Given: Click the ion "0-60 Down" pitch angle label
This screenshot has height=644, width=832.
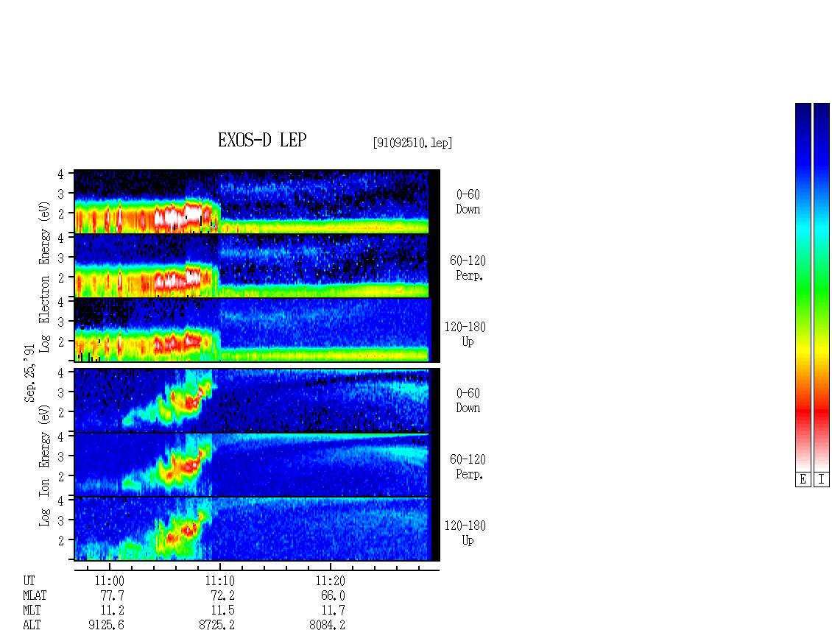Looking at the screenshot, I should [x=468, y=400].
